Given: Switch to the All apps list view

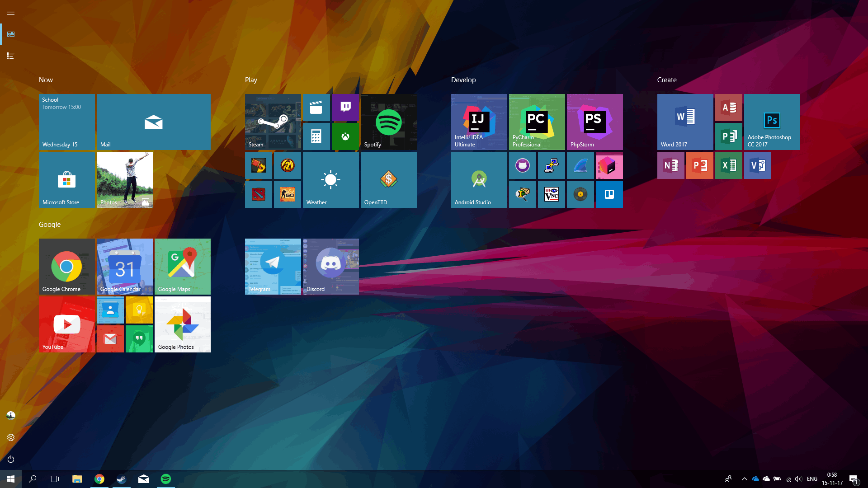Looking at the screenshot, I should point(11,56).
